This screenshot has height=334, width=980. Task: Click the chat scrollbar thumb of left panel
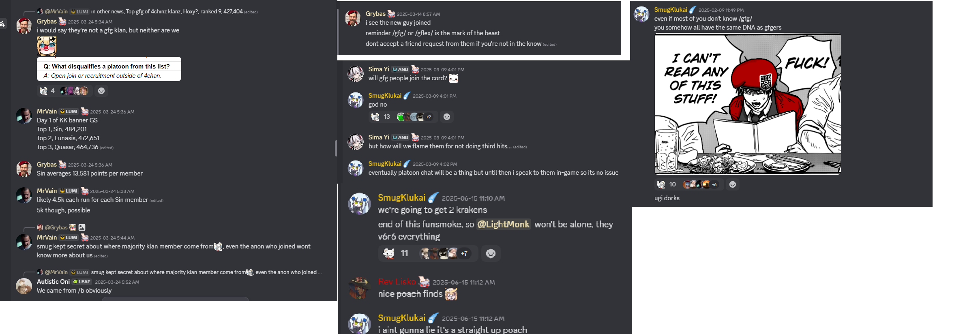click(336, 148)
